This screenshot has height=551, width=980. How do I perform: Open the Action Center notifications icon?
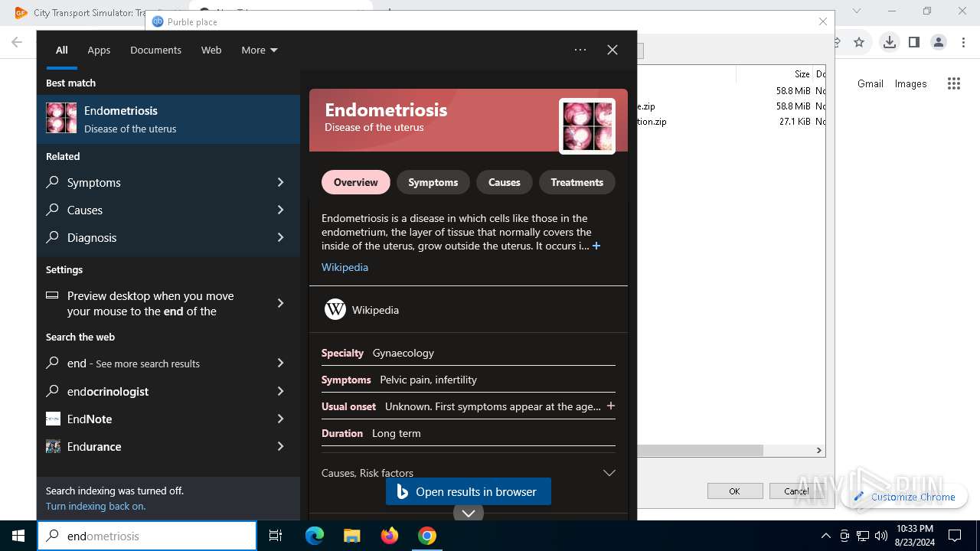pos(955,536)
